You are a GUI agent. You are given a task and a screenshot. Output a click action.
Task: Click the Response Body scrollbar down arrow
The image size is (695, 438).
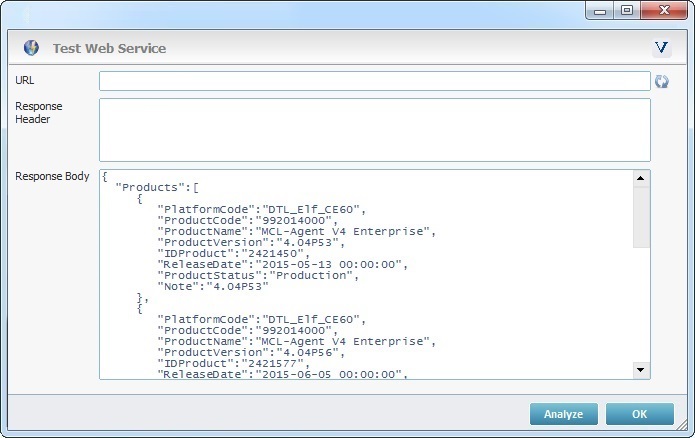pos(641,370)
